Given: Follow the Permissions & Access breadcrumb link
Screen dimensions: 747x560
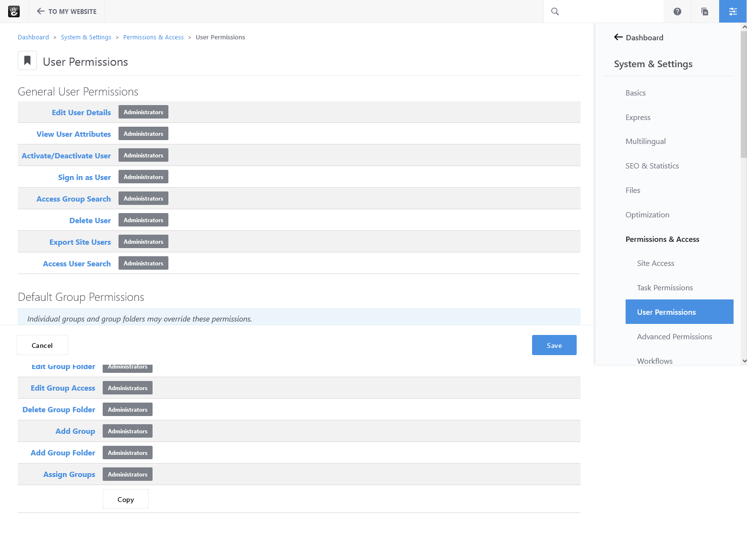Looking at the screenshot, I should [x=153, y=37].
